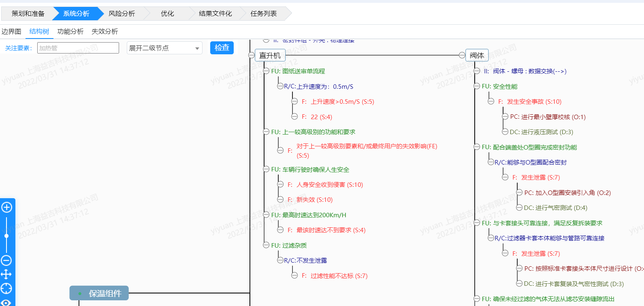
Task: Click the zoom in plus icon
Action: point(7,208)
